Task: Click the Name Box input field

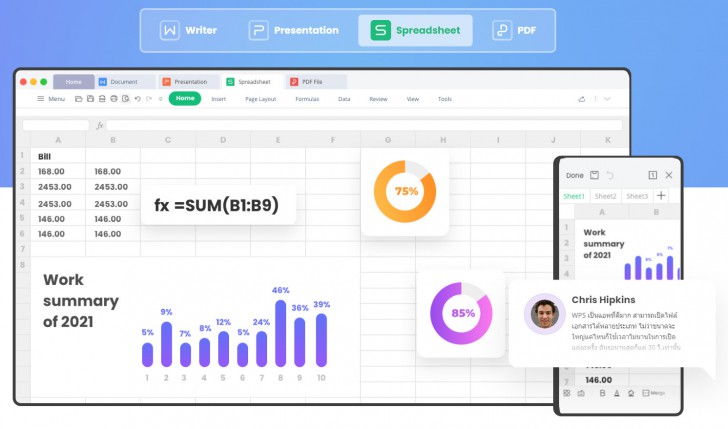Action: point(56,125)
